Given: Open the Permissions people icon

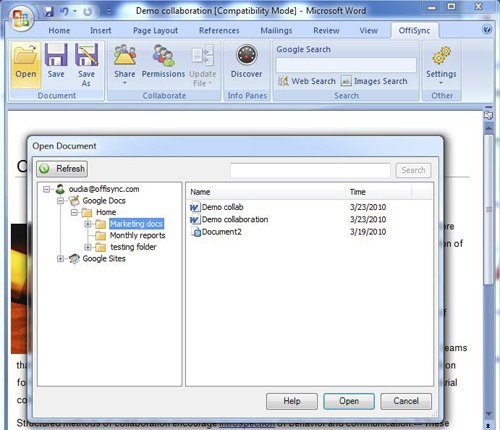Looking at the screenshot, I should [163, 56].
